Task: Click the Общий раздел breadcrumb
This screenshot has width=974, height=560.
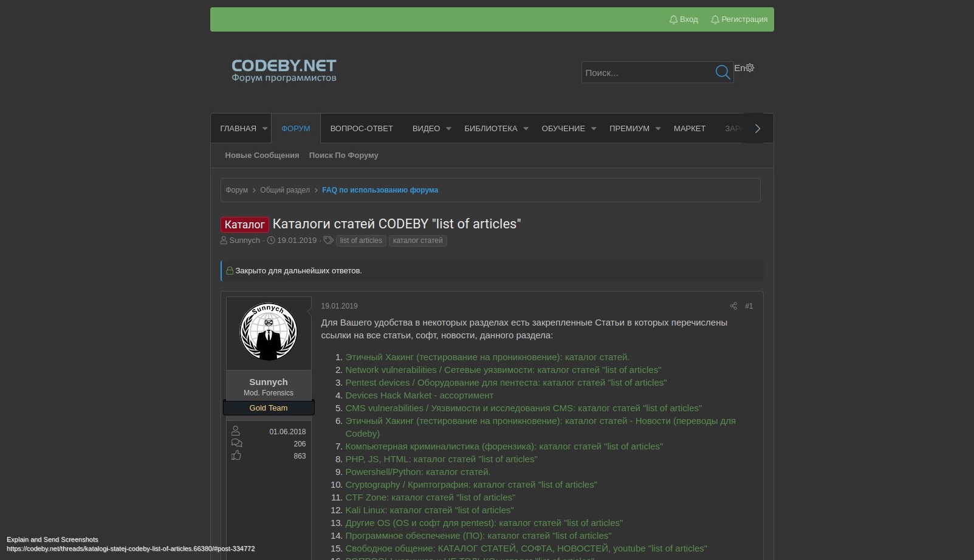Action: click(285, 190)
